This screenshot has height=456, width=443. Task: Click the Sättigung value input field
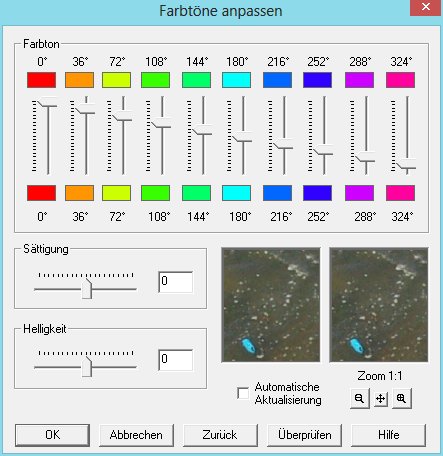(176, 282)
